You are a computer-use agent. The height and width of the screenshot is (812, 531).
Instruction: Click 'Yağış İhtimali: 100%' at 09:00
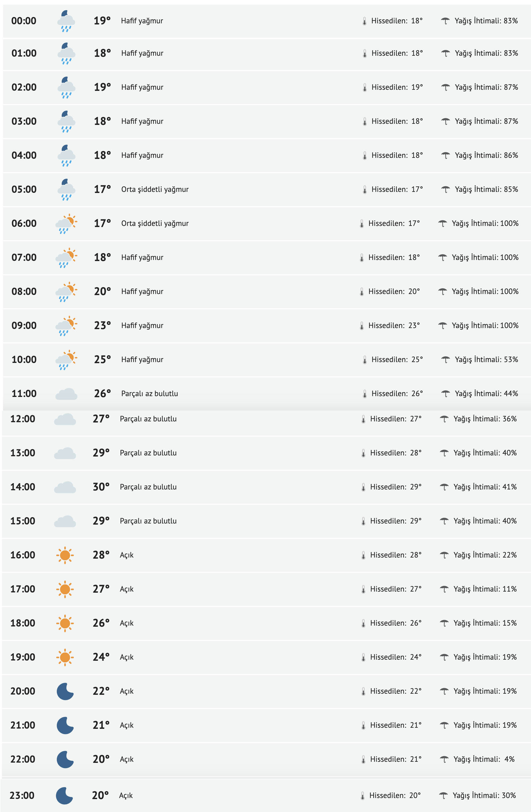pyautogui.click(x=485, y=326)
